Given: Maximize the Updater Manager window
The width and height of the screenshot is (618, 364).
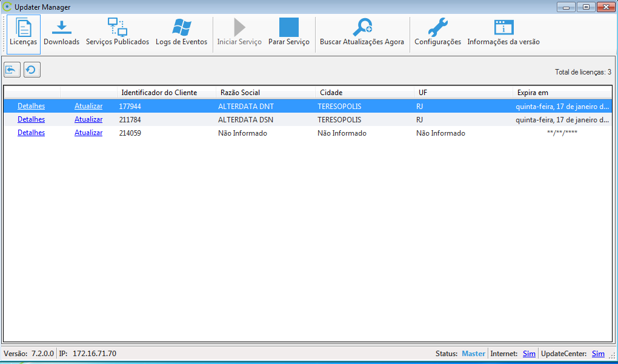Looking at the screenshot, I should 586,7.
